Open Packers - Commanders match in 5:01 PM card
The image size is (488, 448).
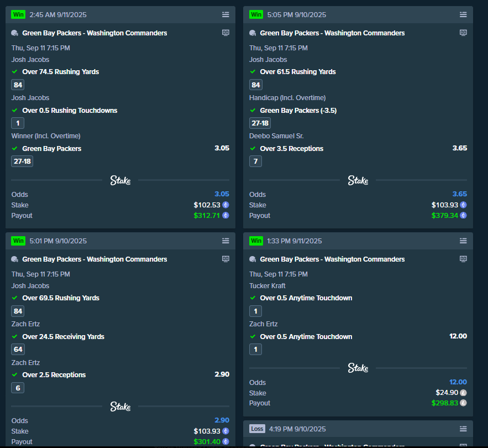tap(95, 259)
